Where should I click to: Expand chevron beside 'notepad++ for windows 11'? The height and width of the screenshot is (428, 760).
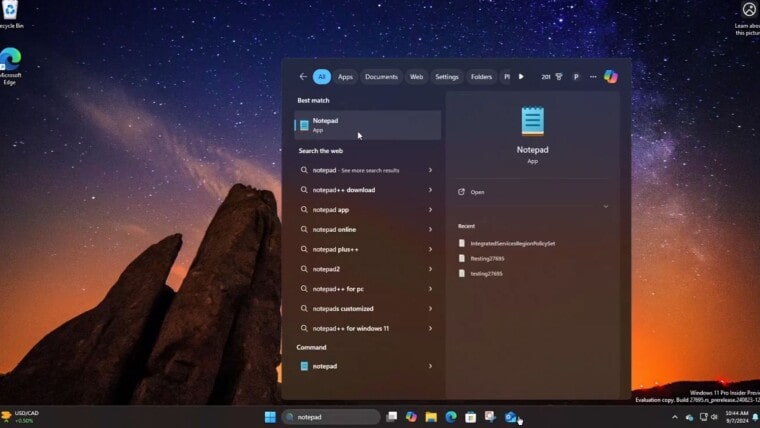(x=430, y=329)
